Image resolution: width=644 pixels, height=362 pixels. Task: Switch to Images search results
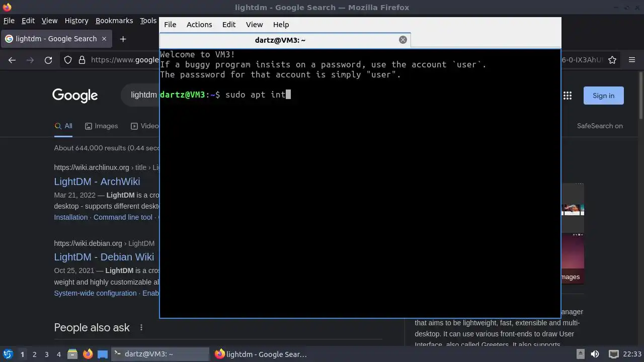(x=101, y=126)
